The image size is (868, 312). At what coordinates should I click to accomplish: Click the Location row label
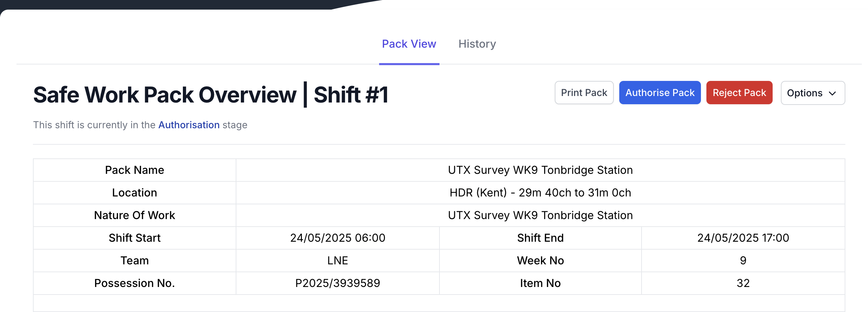134,193
